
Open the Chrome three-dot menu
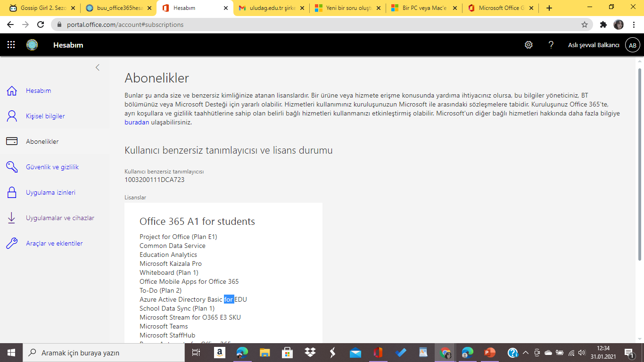pos(634,25)
